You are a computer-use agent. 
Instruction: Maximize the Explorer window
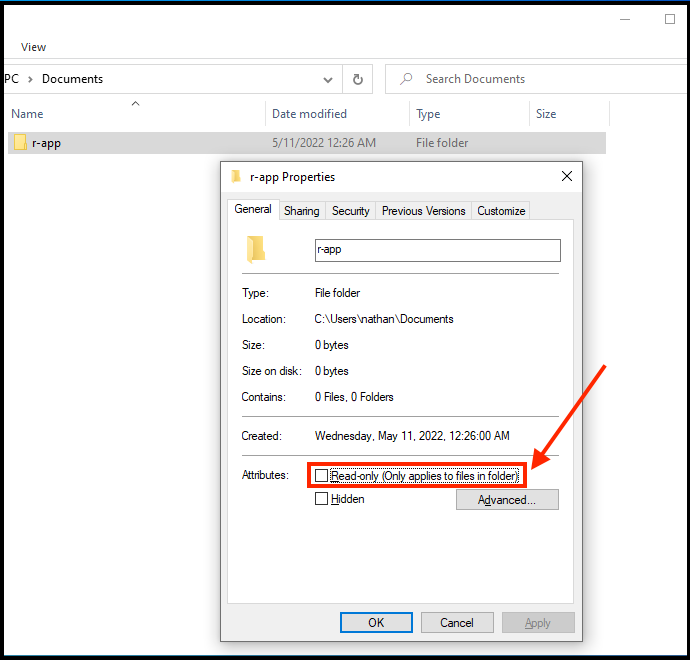pos(670,19)
